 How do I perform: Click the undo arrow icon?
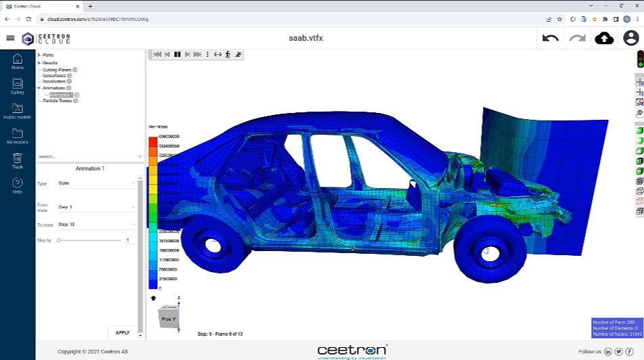[551, 38]
